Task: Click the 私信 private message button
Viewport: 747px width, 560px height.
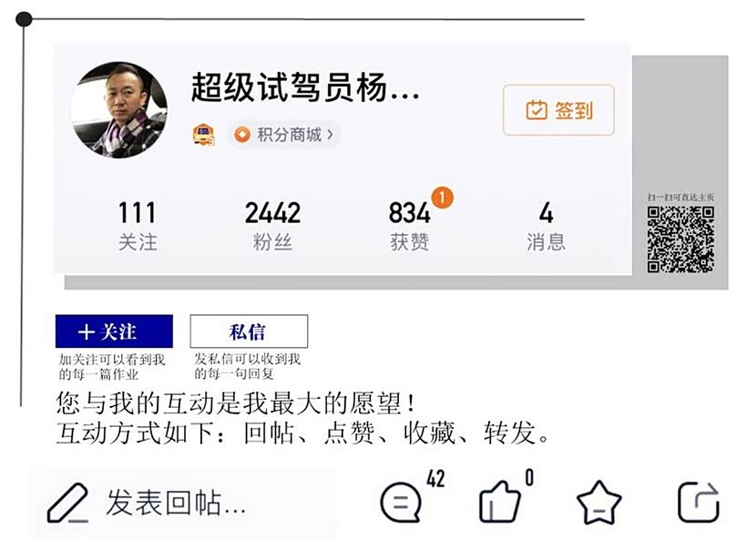Action: 249,331
